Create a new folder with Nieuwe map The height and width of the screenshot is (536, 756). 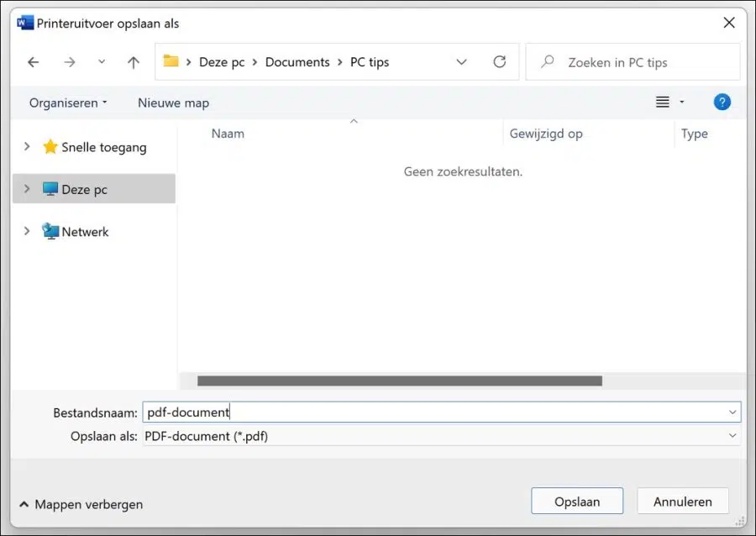coord(174,102)
